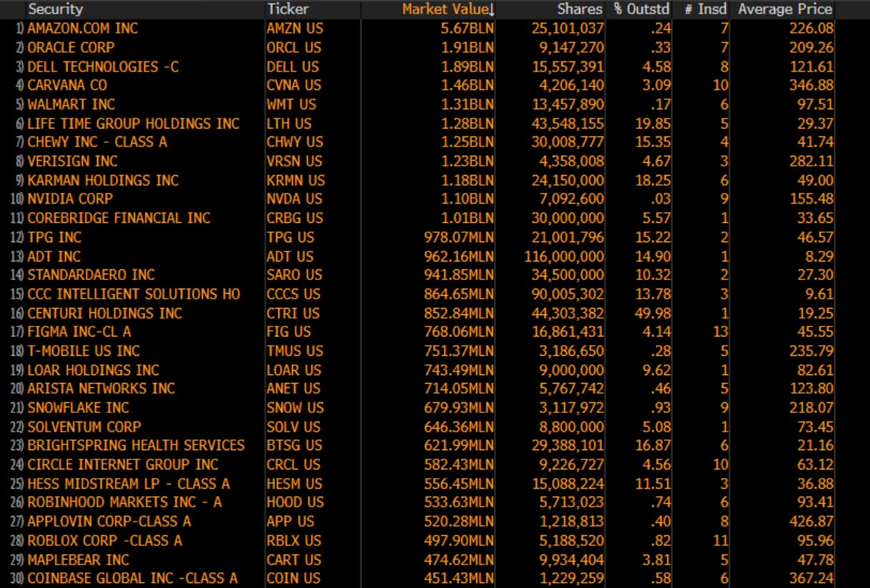Viewport: 870px width, 588px height.
Task: Open MAPLEBEAR INC security
Action: pyautogui.click(x=79, y=559)
